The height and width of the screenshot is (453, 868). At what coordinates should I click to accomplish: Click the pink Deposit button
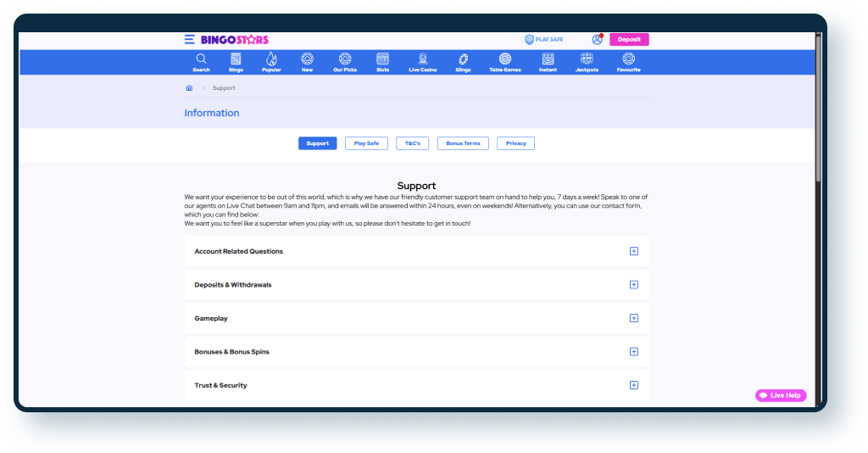pos(629,40)
